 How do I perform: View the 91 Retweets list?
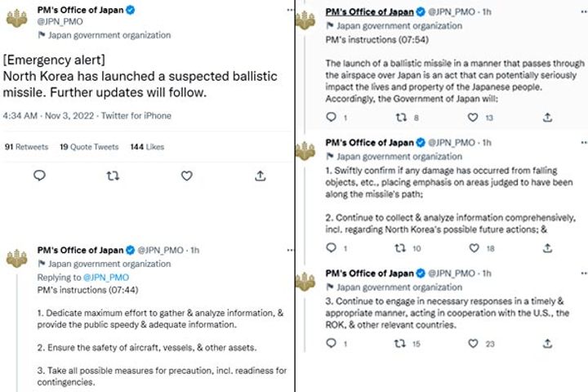pos(26,147)
